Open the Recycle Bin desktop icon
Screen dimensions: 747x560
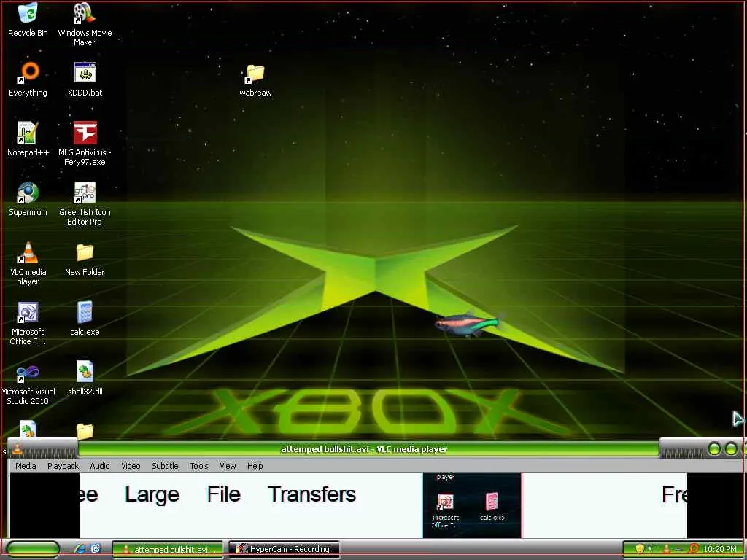coord(28,20)
